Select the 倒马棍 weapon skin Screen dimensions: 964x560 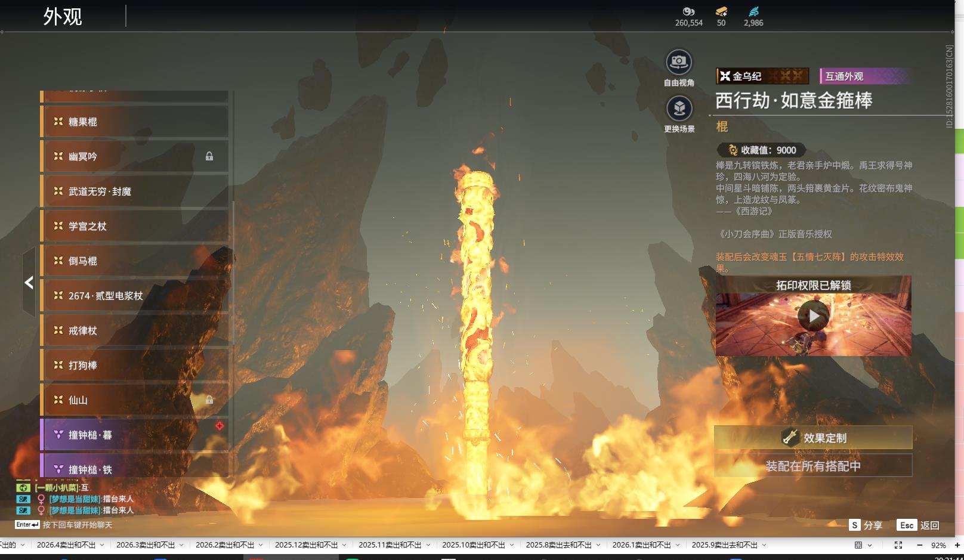(x=135, y=261)
